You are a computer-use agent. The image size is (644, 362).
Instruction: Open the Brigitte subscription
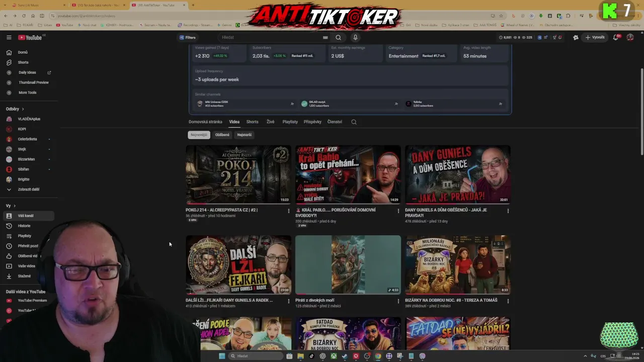tap(28, 179)
